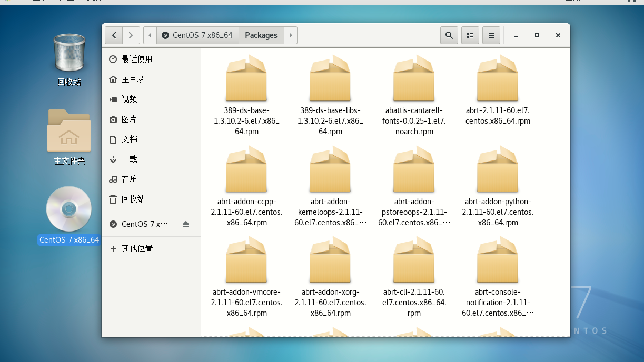Open the search magnifier button
The width and height of the screenshot is (644, 362).
(x=449, y=35)
